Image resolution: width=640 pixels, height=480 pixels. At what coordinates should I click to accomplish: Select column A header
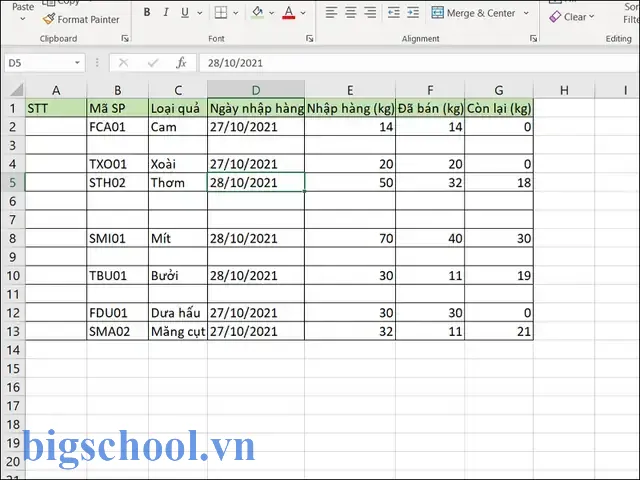click(x=56, y=90)
